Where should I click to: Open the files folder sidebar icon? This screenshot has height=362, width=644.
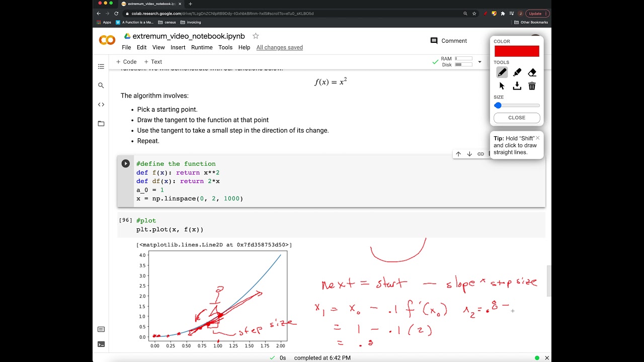[x=101, y=124]
